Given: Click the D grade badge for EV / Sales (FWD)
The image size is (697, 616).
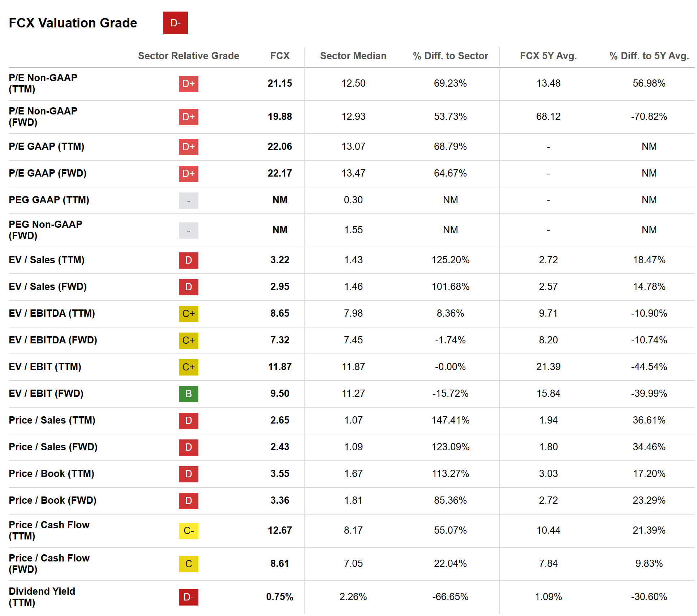Looking at the screenshot, I should click(x=188, y=287).
